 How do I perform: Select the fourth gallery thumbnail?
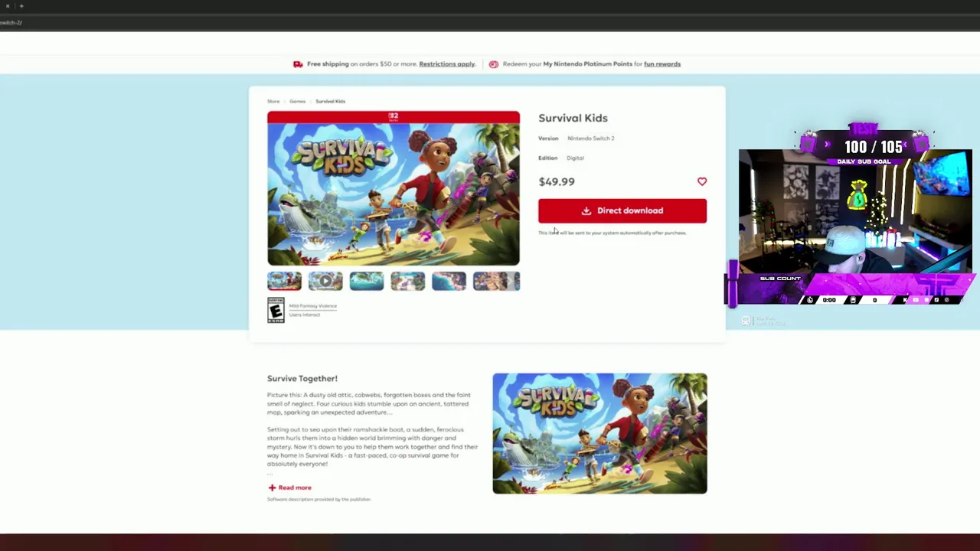408,282
